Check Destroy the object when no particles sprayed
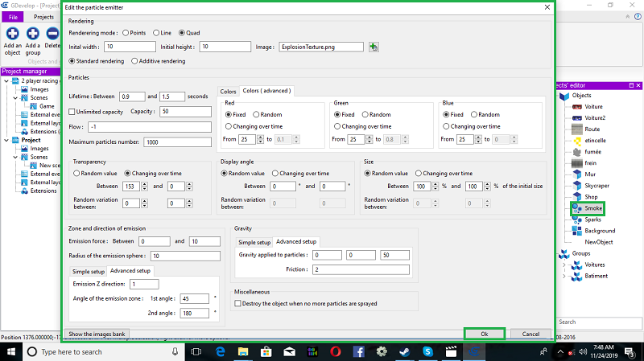Image resolution: width=644 pixels, height=361 pixels. (x=237, y=304)
